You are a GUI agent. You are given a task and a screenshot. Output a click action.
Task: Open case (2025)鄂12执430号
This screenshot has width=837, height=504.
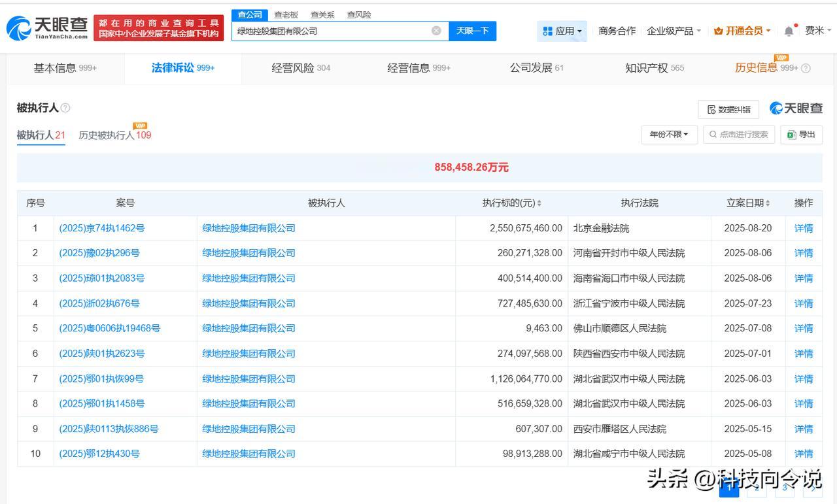[x=99, y=454]
